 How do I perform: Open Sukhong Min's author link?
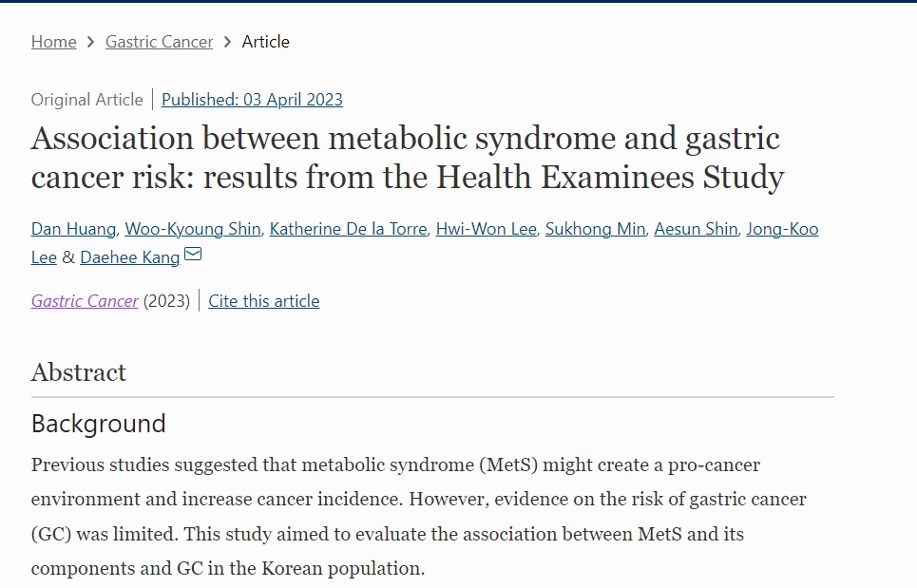point(595,228)
